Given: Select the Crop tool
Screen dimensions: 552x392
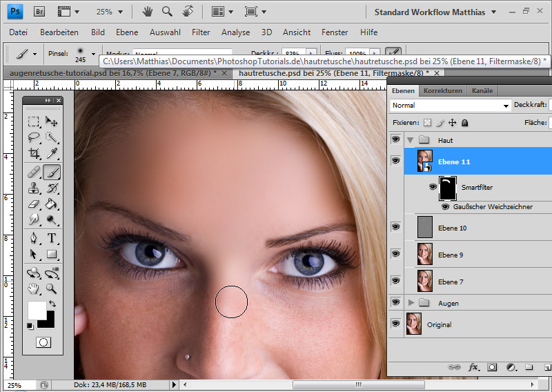Looking at the screenshot, I should pyautogui.click(x=33, y=154).
